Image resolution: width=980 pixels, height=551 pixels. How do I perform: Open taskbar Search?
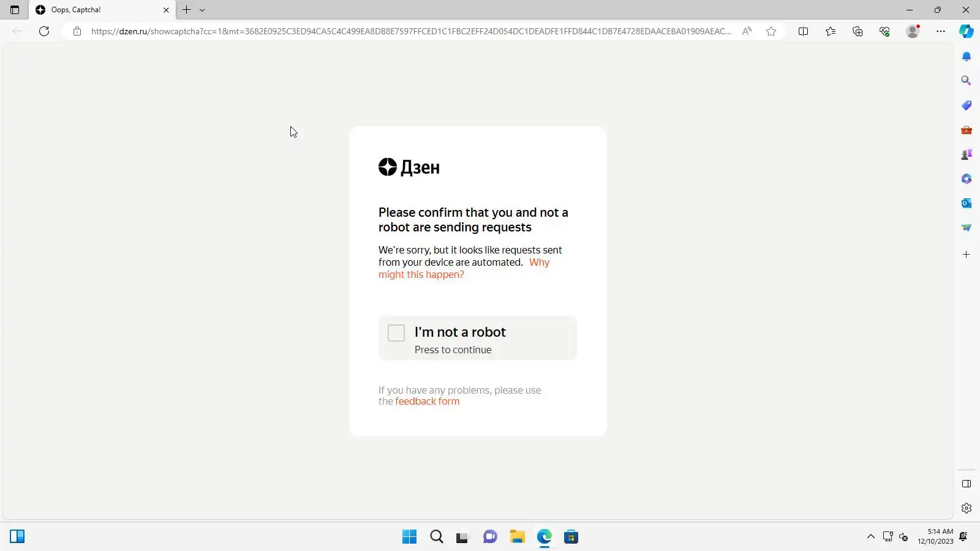(437, 537)
